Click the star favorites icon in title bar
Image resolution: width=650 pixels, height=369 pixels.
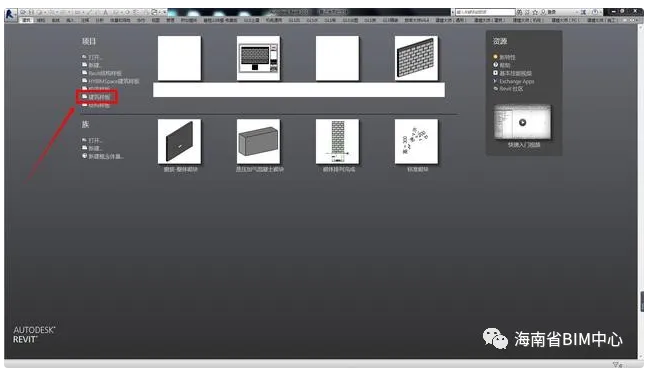coord(535,12)
